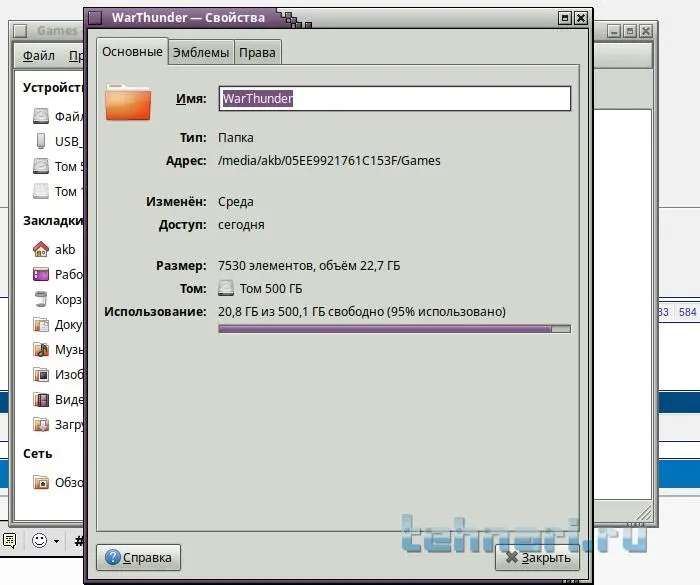Click the Рабо... desktop bookmark icon

coord(41,274)
